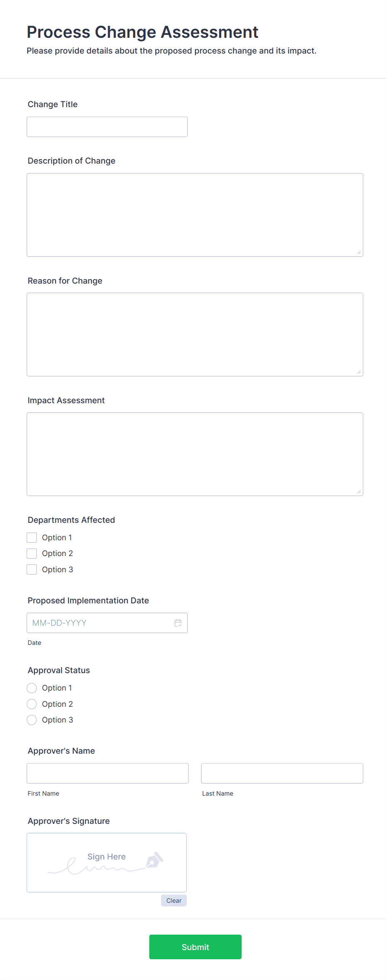Select Option 2 for Approval Status
This screenshot has height=980, width=386.
point(32,704)
